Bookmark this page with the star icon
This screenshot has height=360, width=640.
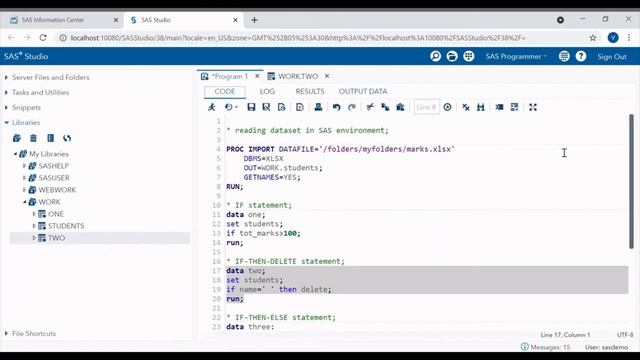[593, 38]
